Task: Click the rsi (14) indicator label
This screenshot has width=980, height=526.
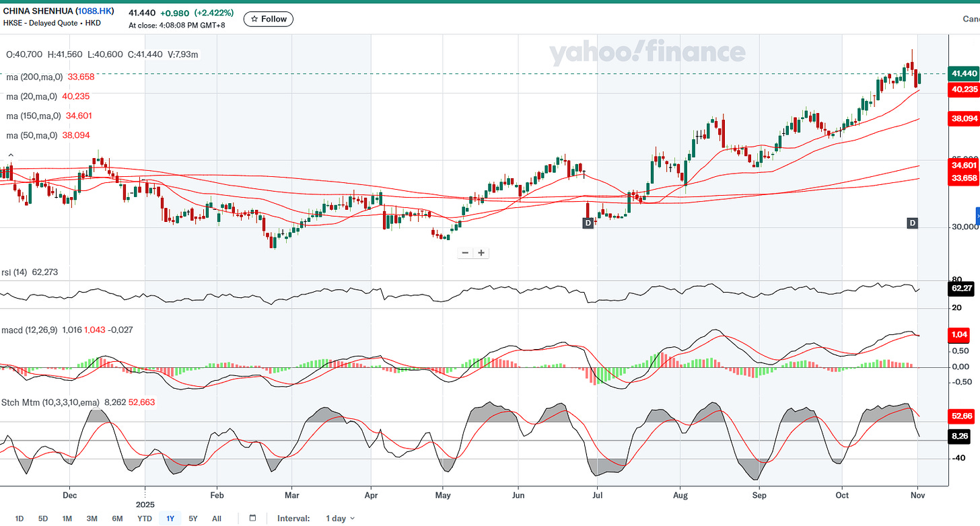Action: pos(15,272)
